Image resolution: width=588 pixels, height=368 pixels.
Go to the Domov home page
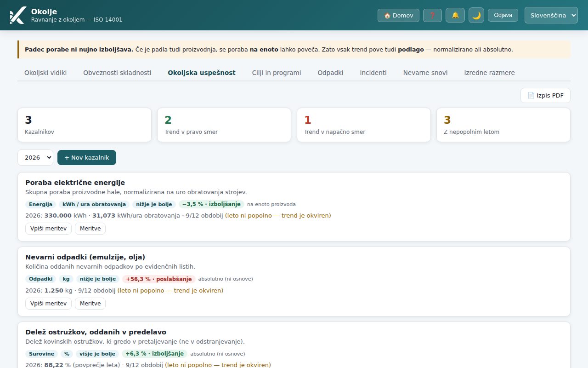click(x=398, y=15)
